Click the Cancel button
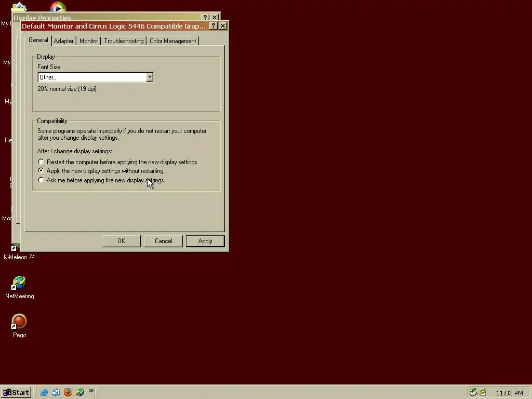Viewport: 532px width, 399px height. tap(163, 241)
